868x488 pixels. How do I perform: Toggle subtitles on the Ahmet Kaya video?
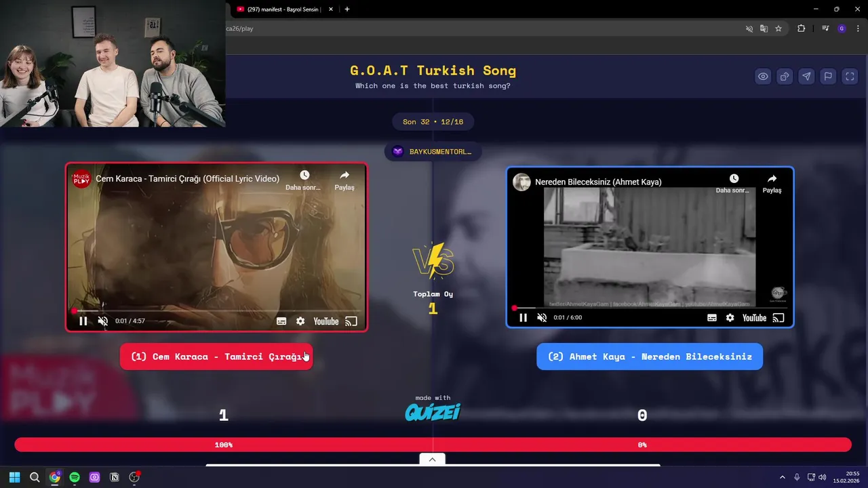click(x=712, y=318)
